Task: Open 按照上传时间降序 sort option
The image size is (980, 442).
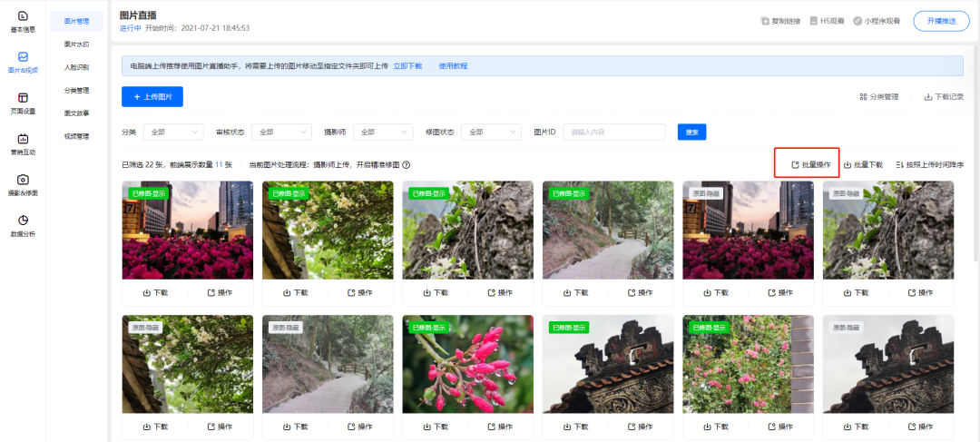Action: tap(929, 165)
